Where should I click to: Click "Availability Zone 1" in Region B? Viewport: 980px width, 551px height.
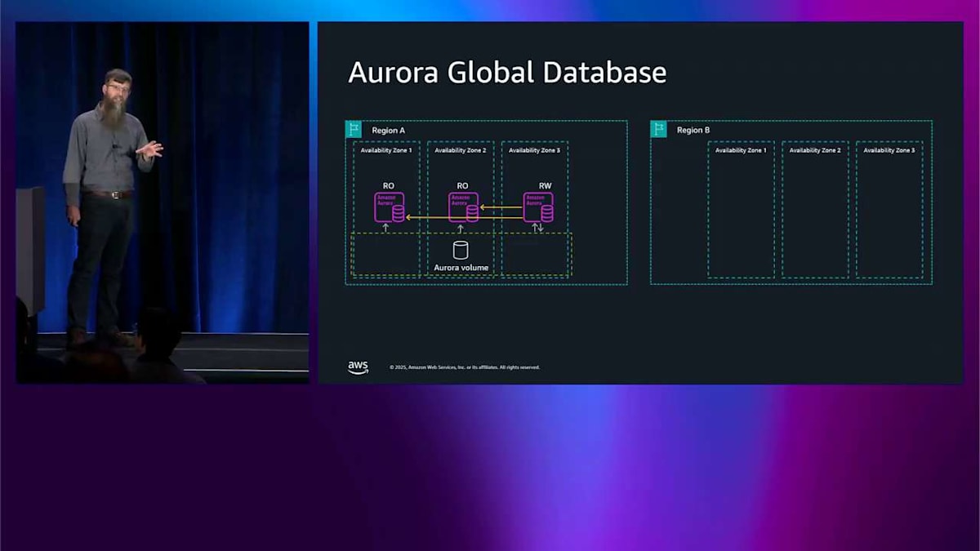click(741, 150)
